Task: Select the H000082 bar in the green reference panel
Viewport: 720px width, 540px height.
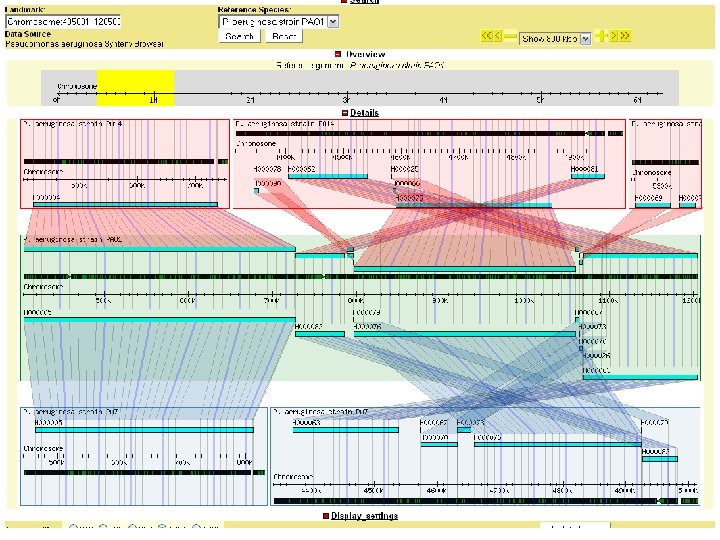Action: click(x=320, y=334)
